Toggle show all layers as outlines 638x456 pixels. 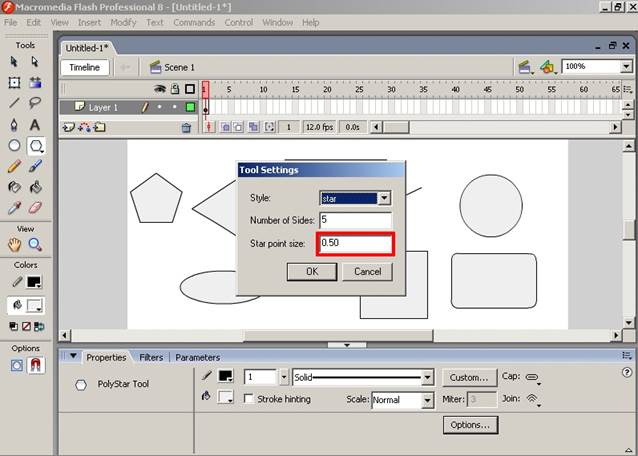tap(190, 89)
